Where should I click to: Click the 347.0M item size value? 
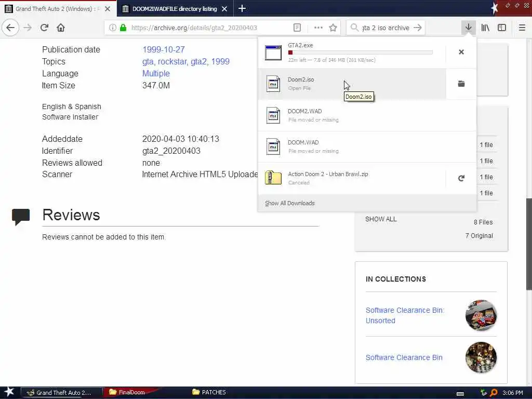[x=156, y=86]
